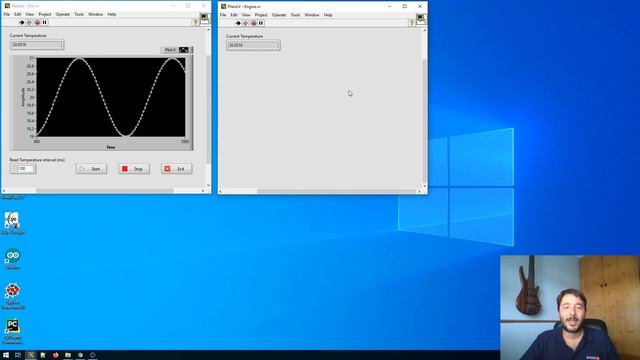Click the Pause icon in the Engine.vi window
Image resolution: width=640 pixels, height=360 pixels.
coord(261,23)
